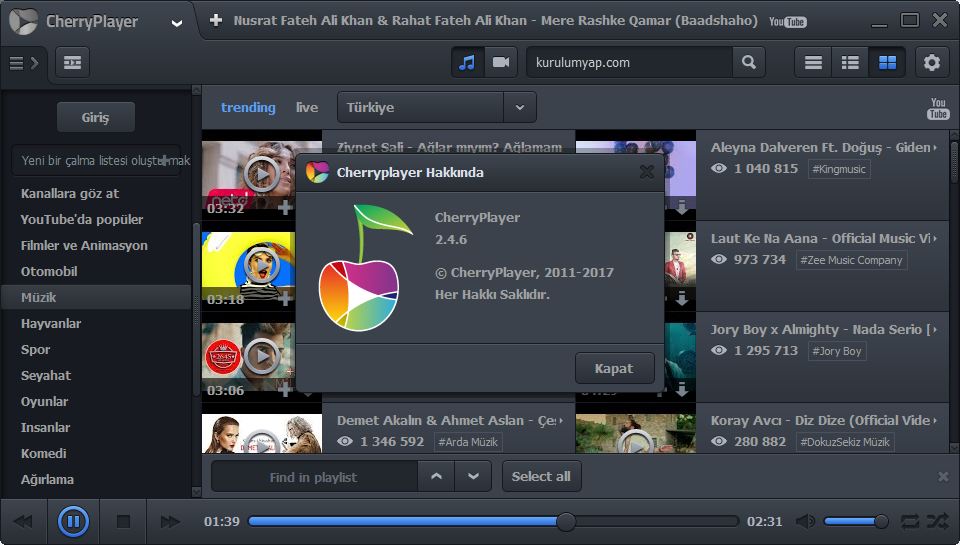The width and height of the screenshot is (960, 545).
Task: Open settings gear icon
Action: click(x=932, y=62)
